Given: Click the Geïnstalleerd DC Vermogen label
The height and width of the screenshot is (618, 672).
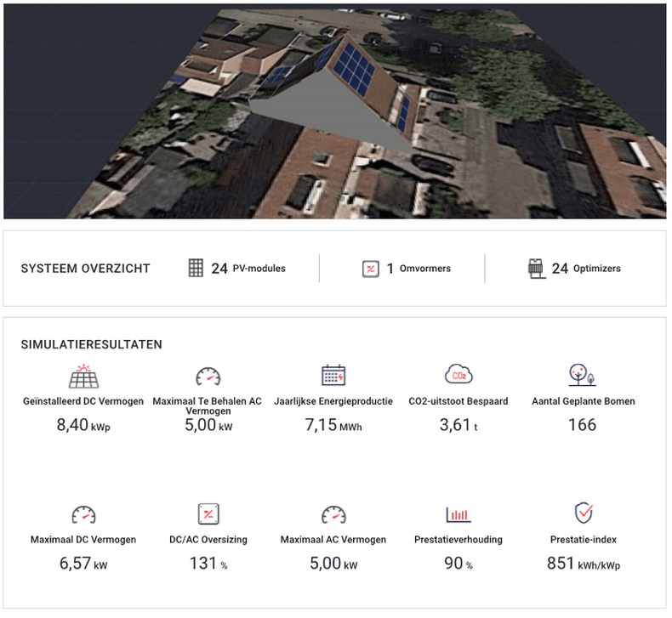Looking at the screenshot, I should pos(83,402).
